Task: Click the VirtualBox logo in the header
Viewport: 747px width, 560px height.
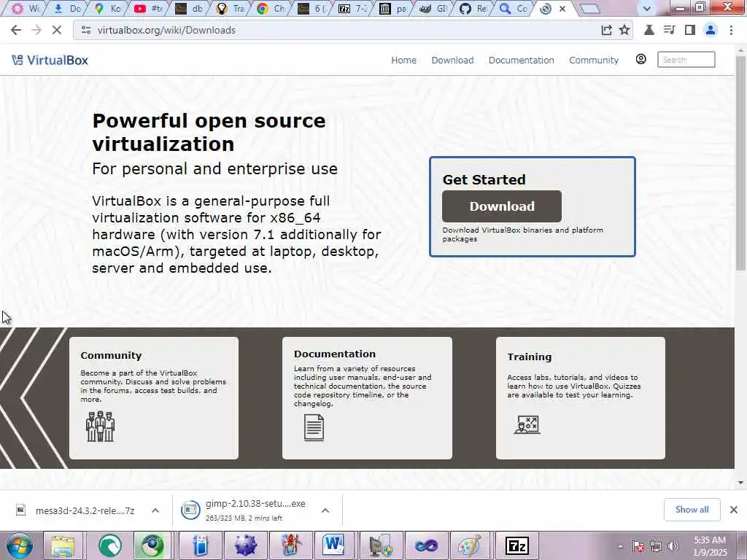Action: coord(50,60)
